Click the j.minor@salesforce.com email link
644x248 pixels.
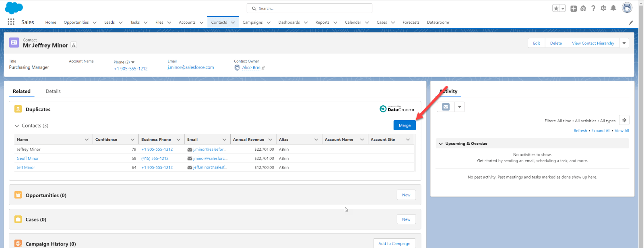pyautogui.click(x=191, y=67)
